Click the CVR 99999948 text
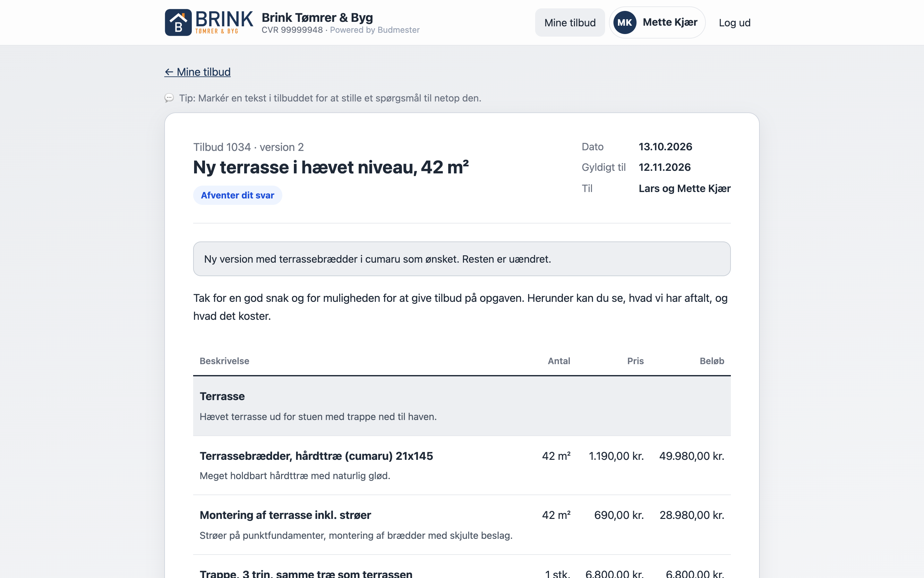Screen dimensions: 924x578 point(292,30)
